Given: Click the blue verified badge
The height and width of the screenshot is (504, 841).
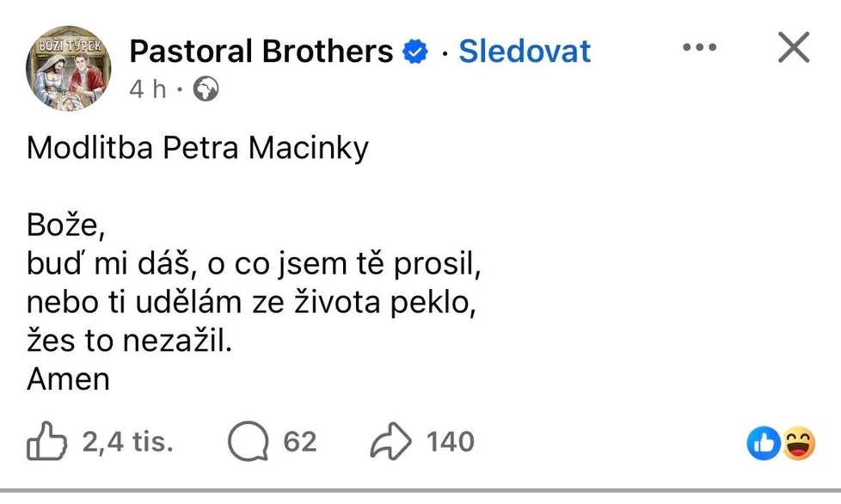Looking at the screenshot, I should tap(416, 52).
